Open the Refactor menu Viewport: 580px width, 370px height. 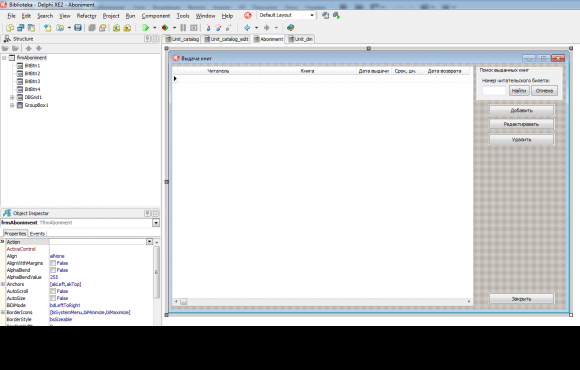pyautogui.click(x=87, y=16)
